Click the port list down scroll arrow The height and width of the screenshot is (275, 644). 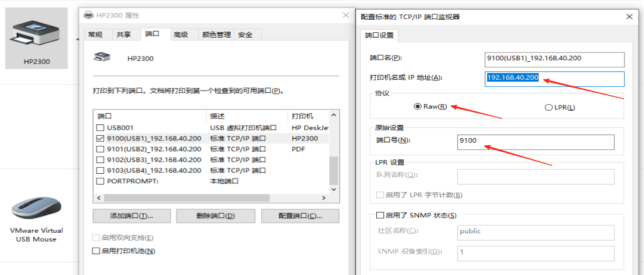(x=334, y=189)
